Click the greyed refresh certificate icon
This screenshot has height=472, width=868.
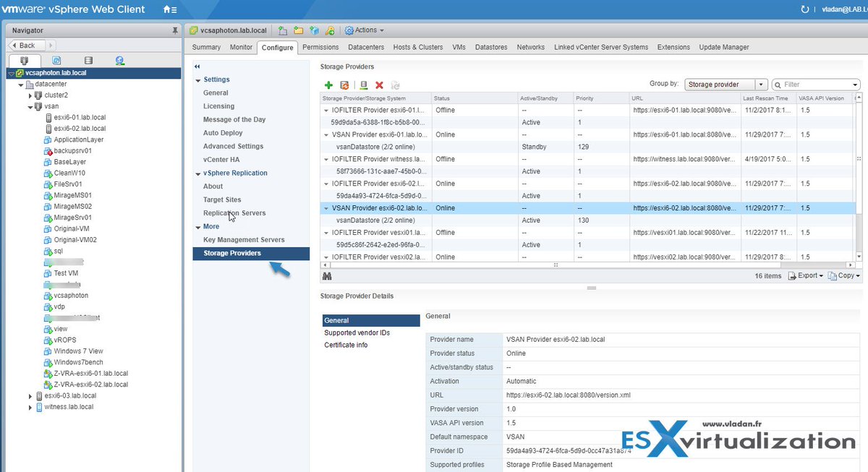click(395, 85)
